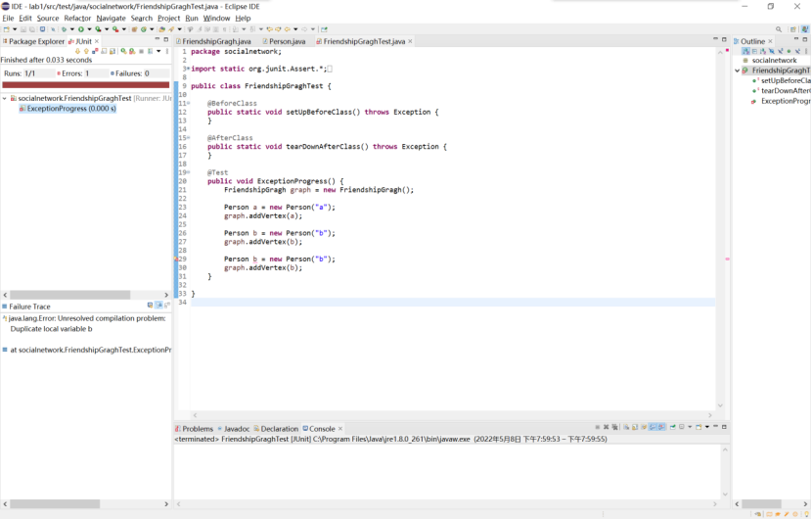
Task: Click JUnit Rerun Failed Tests First icon
Action: (132, 51)
